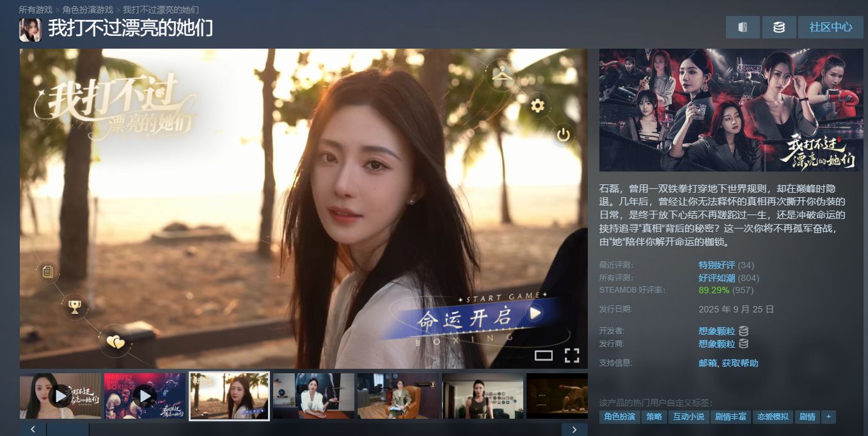Select the thumbnail of woman in white blazer
This screenshot has width=868, height=436.
pyautogui.click(x=313, y=396)
